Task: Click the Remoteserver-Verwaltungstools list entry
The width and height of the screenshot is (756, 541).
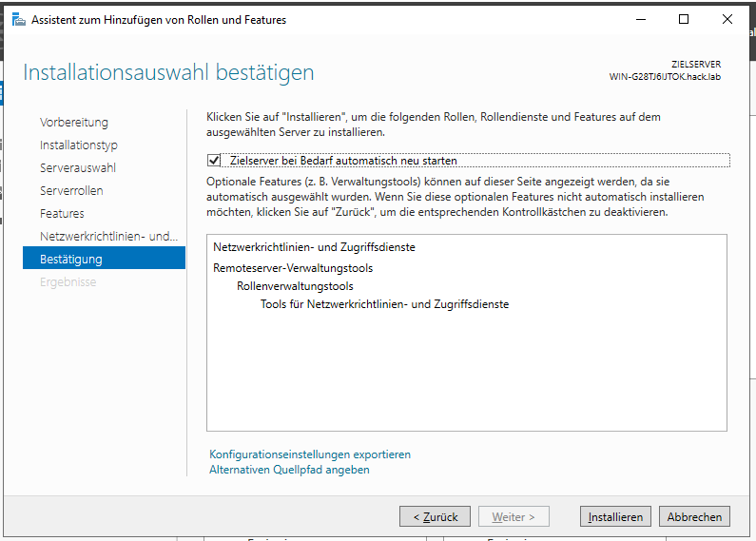Action: tap(293, 268)
